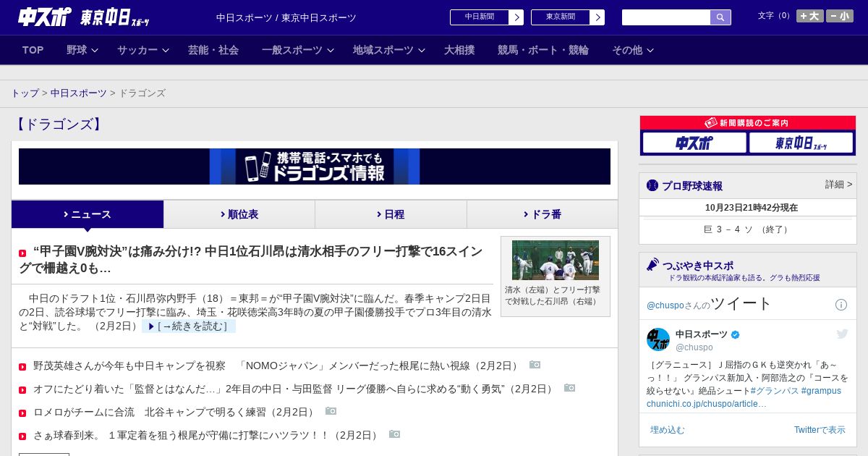Select the 日程 tab
The height and width of the screenshot is (456, 868).
click(391, 214)
